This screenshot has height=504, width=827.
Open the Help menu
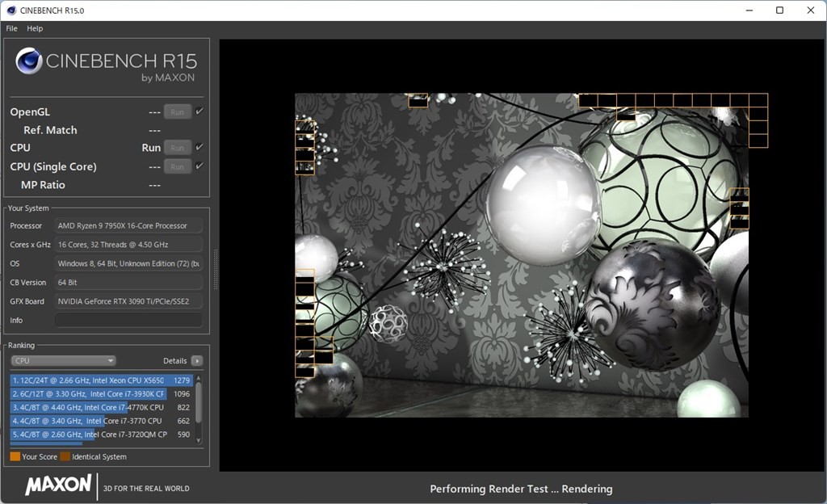(x=35, y=28)
